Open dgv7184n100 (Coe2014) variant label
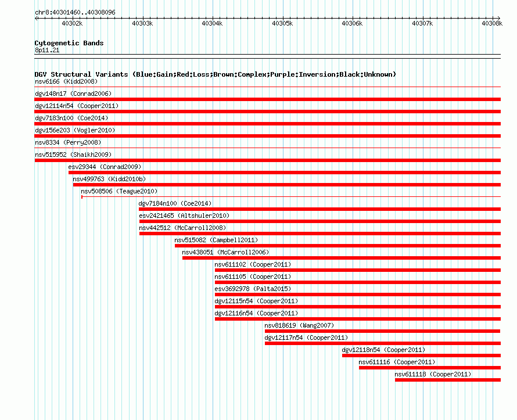The image size is (517, 420). coord(175,203)
